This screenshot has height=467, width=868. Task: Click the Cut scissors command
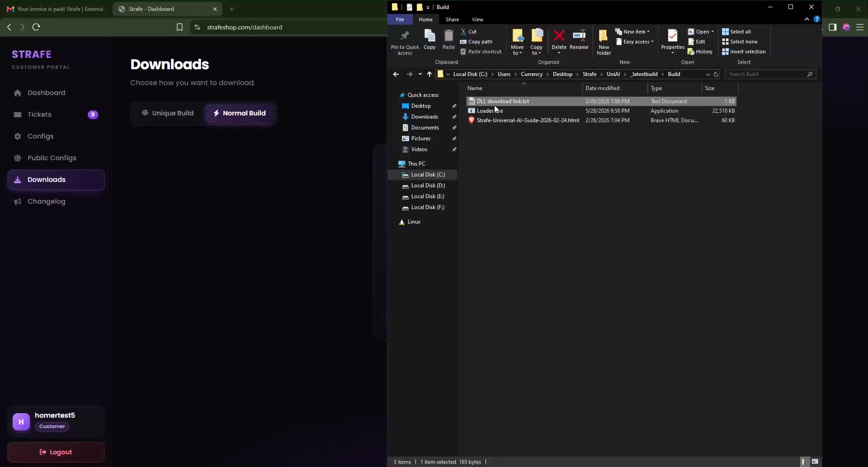[x=469, y=32]
